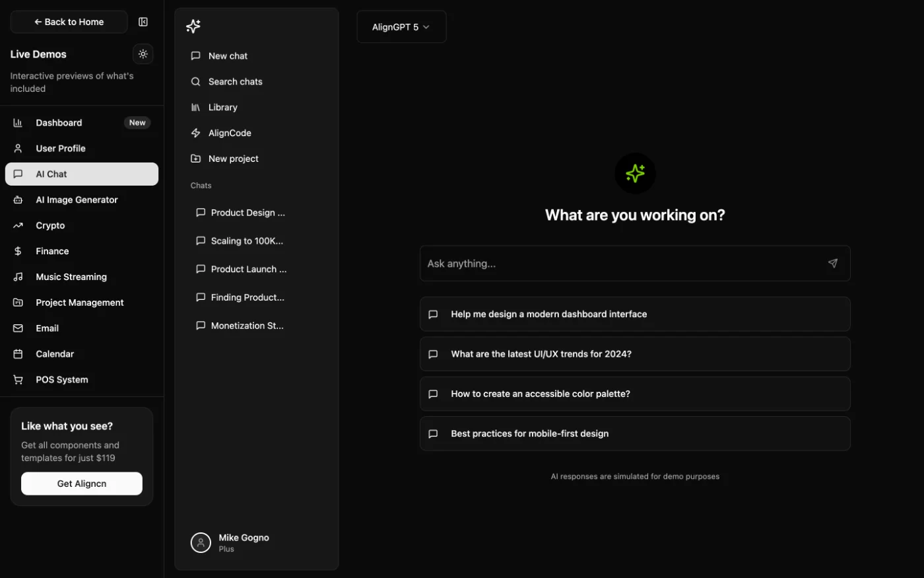Open the Calendar demo label
This screenshot has height=578, width=924.
pyautogui.click(x=55, y=354)
